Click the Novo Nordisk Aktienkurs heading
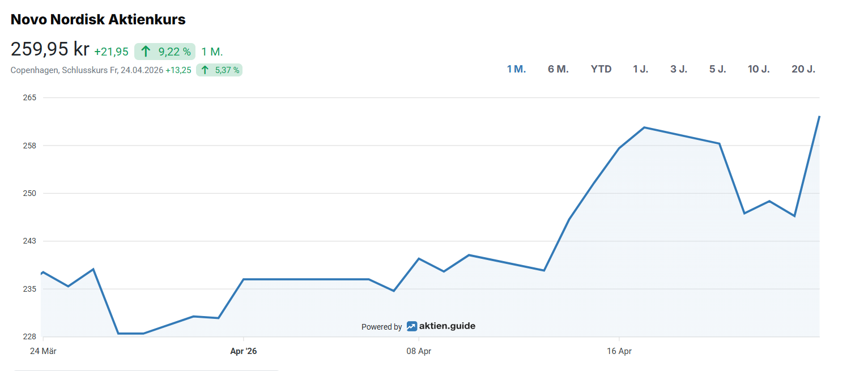 click(x=99, y=19)
